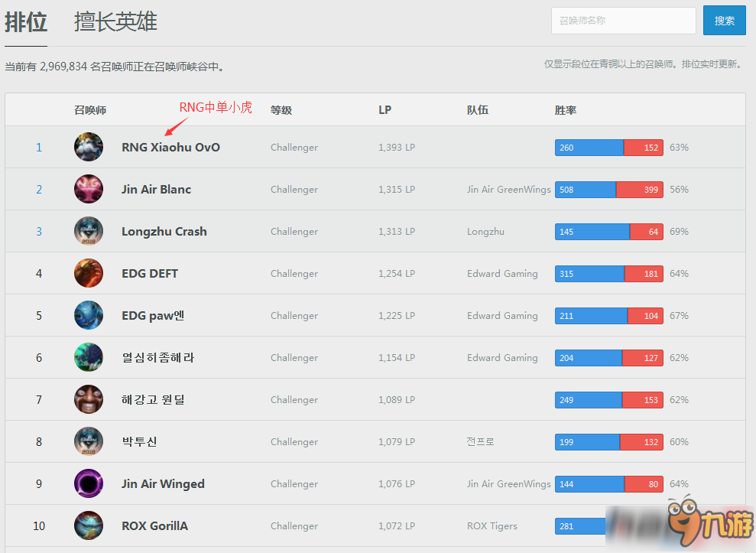Click the 1,393 LP value
This screenshot has width=756, height=553.
397,147
